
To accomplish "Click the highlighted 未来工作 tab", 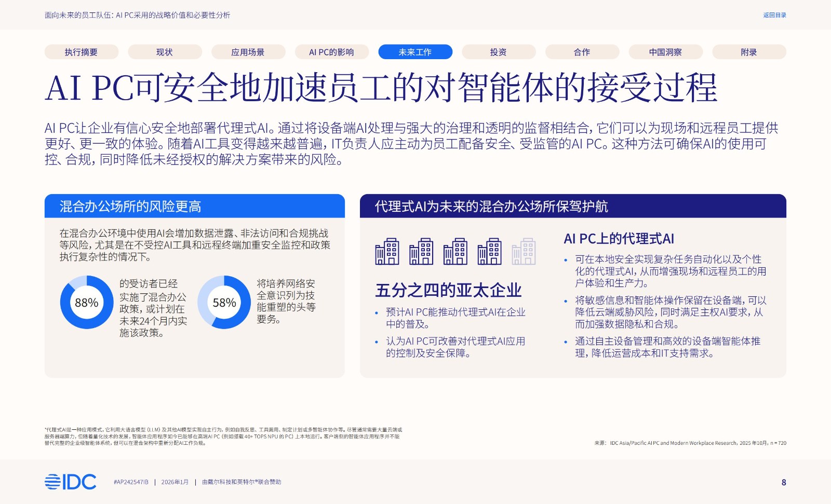I will [x=415, y=52].
